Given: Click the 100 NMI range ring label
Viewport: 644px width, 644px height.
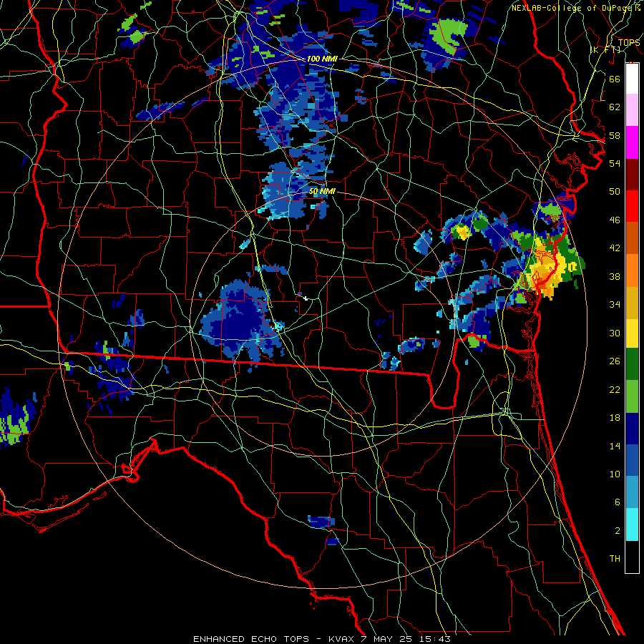Looking at the screenshot, I should point(322,59).
